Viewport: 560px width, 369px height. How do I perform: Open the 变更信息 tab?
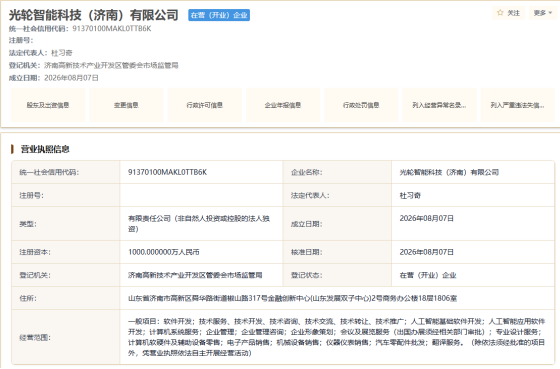tap(126, 105)
